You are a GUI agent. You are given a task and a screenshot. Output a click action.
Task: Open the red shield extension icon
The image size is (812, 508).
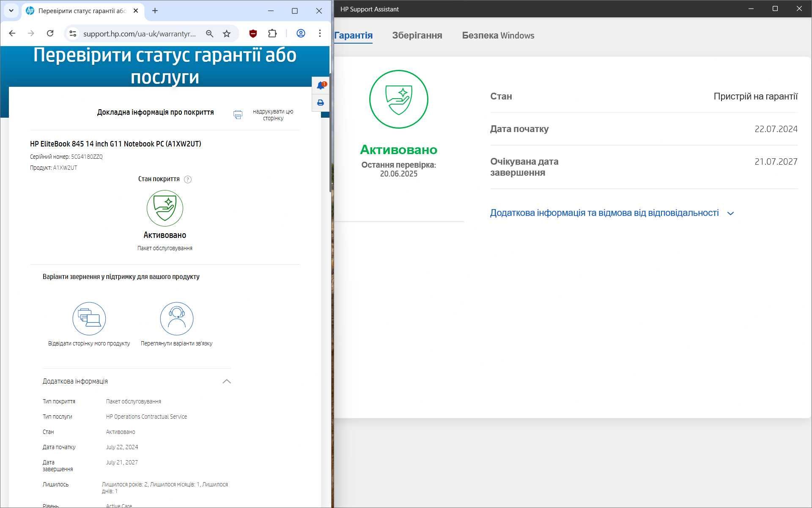click(x=253, y=33)
